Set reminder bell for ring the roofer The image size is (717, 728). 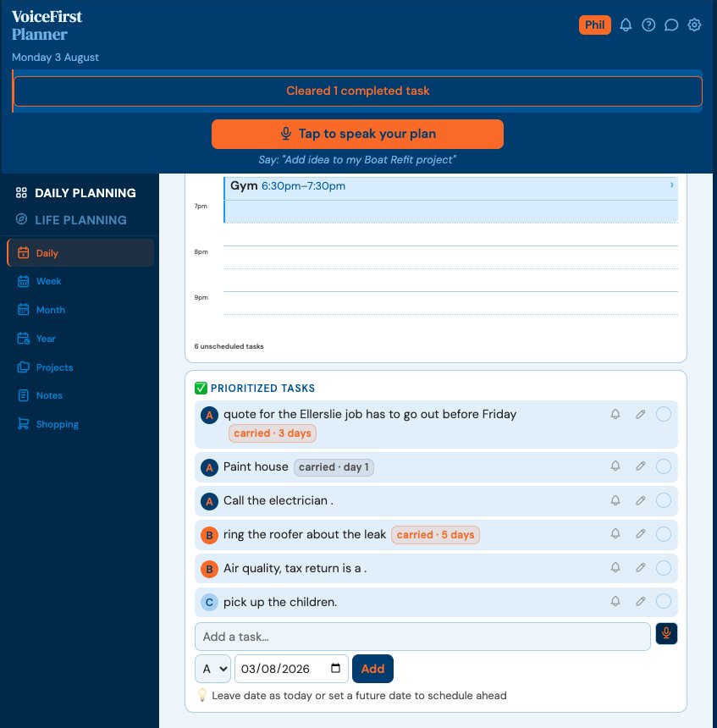615,533
